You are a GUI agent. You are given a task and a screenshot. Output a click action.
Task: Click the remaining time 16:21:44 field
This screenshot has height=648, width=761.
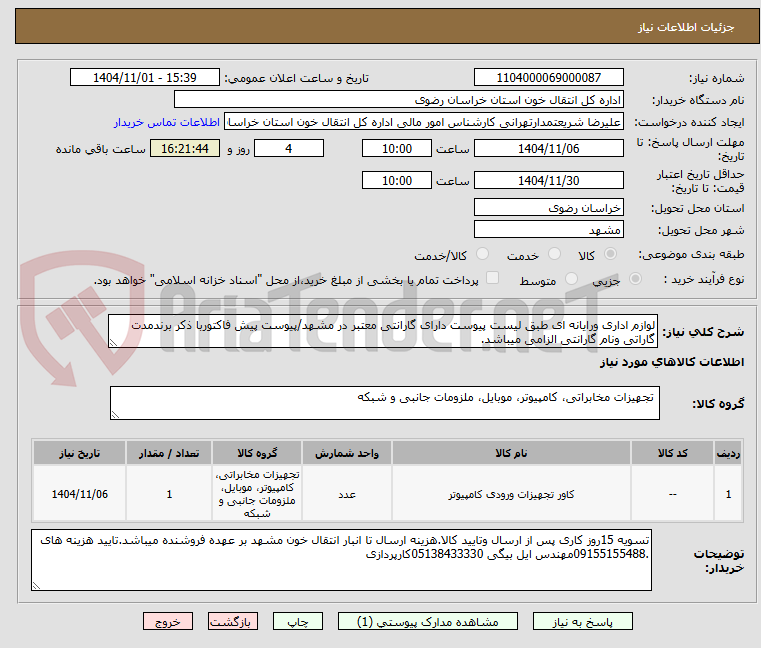[x=185, y=148]
